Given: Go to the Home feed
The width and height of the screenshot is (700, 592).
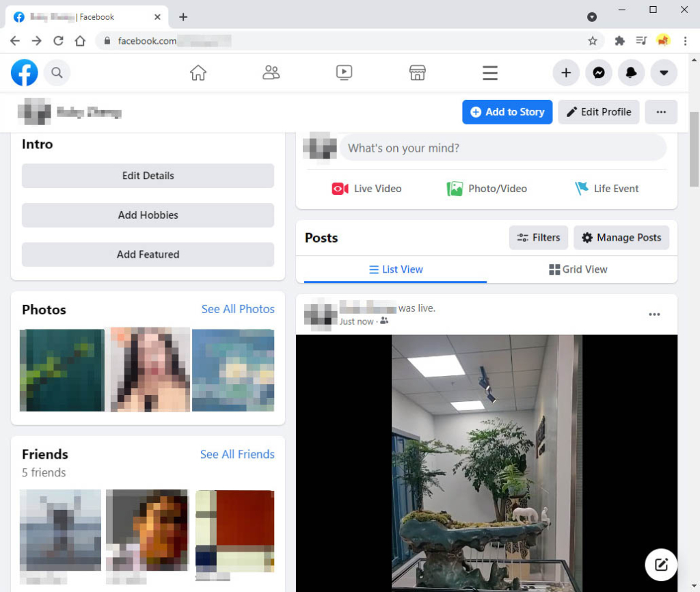Looking at the screenshot, I should pyautogui.click(x=198, y=72).
